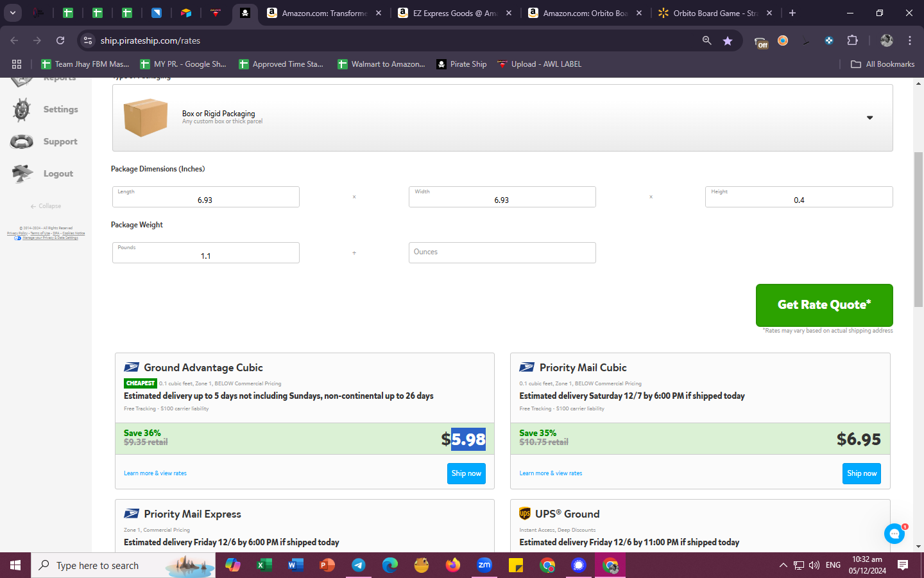924x578 pixels.
Task: Click the Get Rate Quote button
Action: 824,305
